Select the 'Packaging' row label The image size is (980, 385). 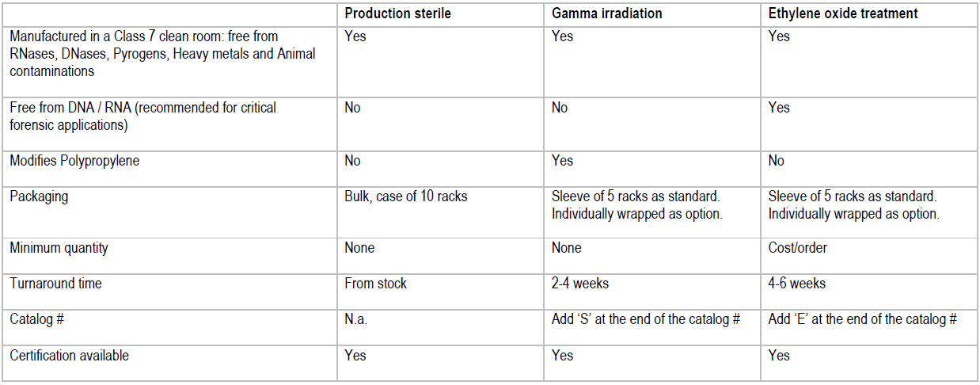pyautogui.click(x=39, y=196)
